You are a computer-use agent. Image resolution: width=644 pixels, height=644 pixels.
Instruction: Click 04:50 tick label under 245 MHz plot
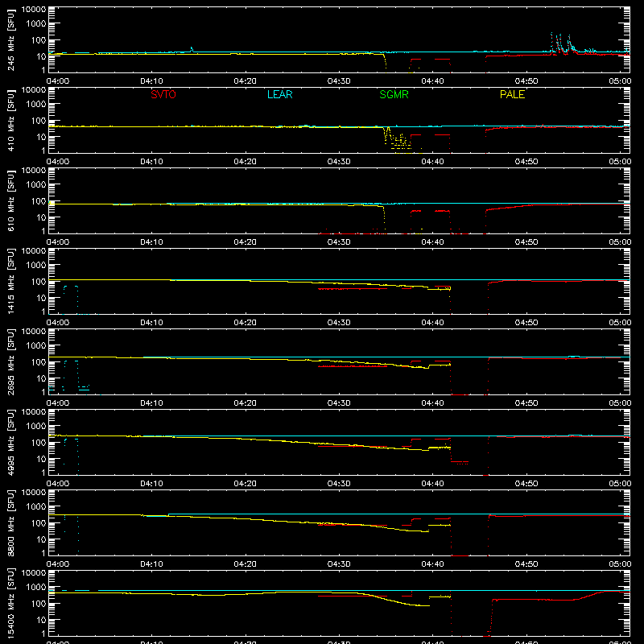pyautogui.click(x=526, y=81)
